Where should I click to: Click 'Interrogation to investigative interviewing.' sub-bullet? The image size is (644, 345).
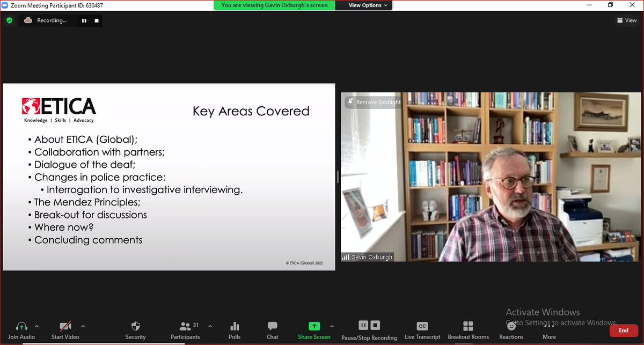(x=145, y=189)
